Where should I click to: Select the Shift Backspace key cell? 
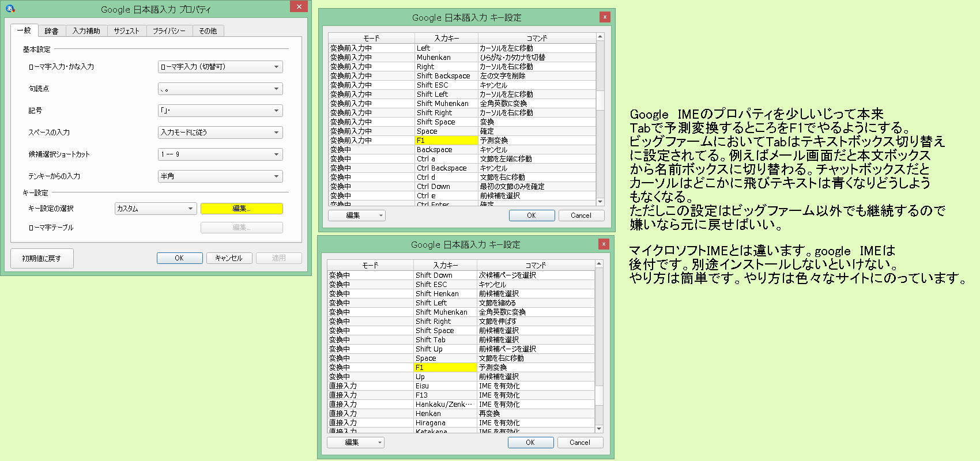pyautogui.click(x=447, y=76)
